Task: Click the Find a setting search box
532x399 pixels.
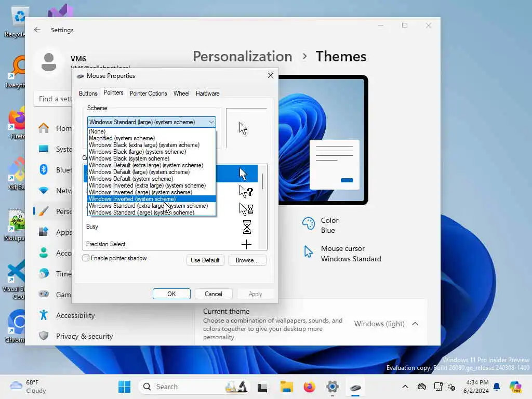Action: point(53,99)
